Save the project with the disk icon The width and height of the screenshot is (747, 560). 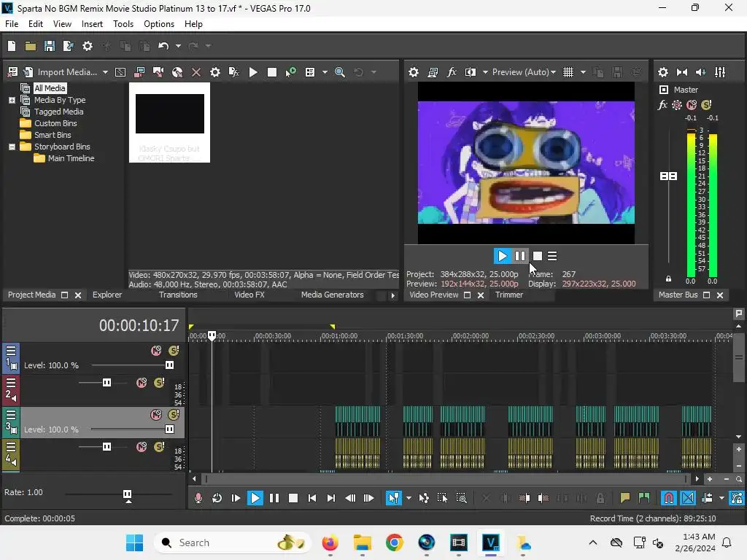tap(49, 46)
